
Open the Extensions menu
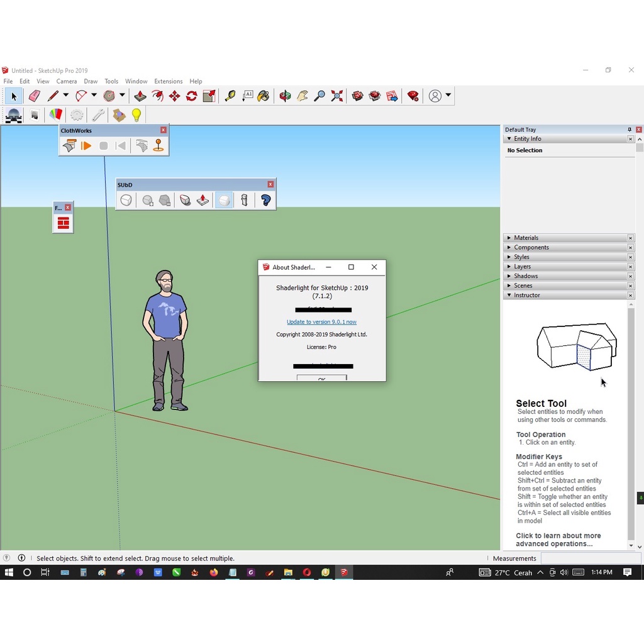(x=168, y=81)
